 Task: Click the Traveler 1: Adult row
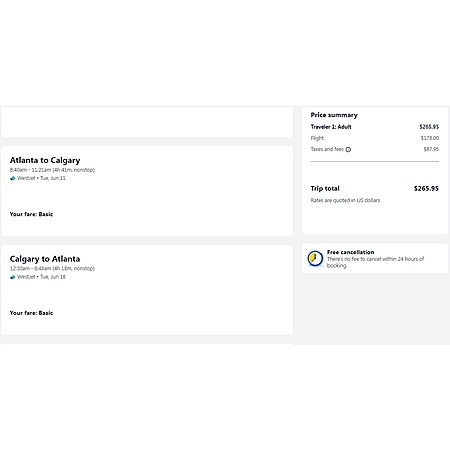point(375,127)
